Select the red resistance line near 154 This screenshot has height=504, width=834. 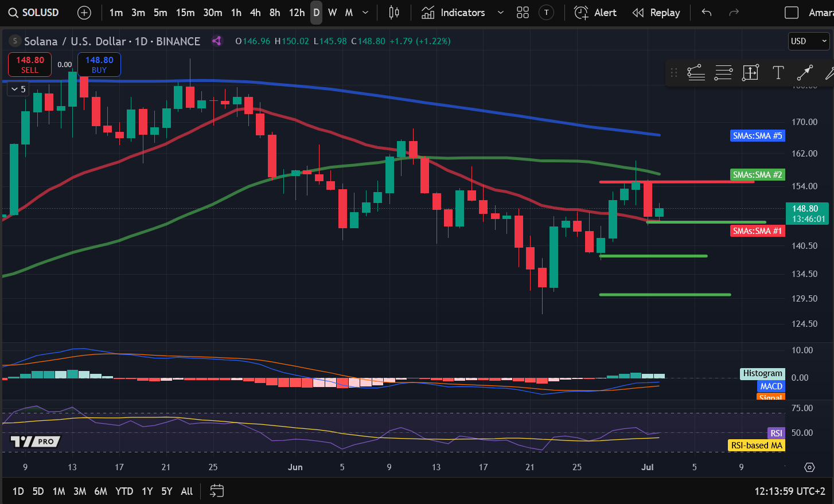coord(677,182)
